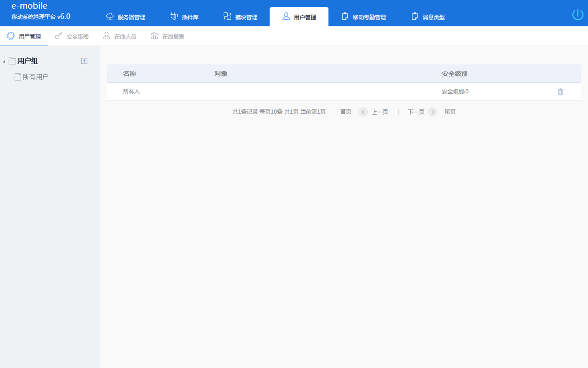
Task: Click the clipboard icon beside 消息类型
Action: [x=415, y=16]
